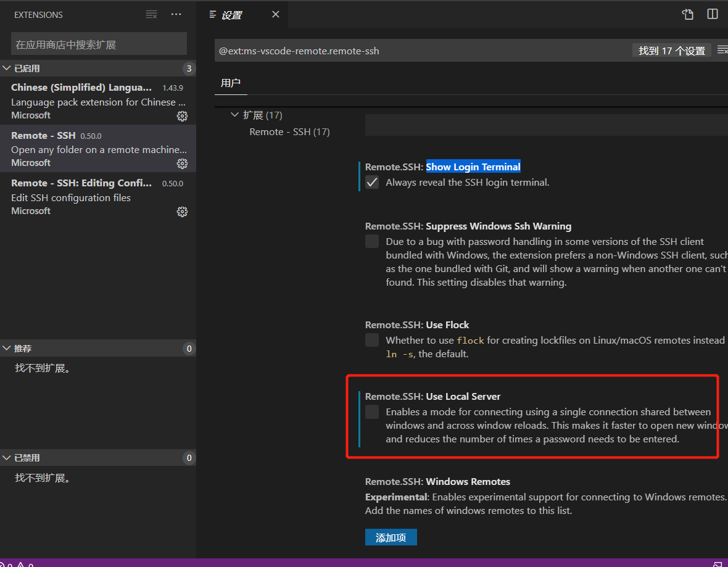Viewport: 728px width, 567px height.
Task: Click the settings search input field
Action: pyautogui.click(x=423, y=51)
